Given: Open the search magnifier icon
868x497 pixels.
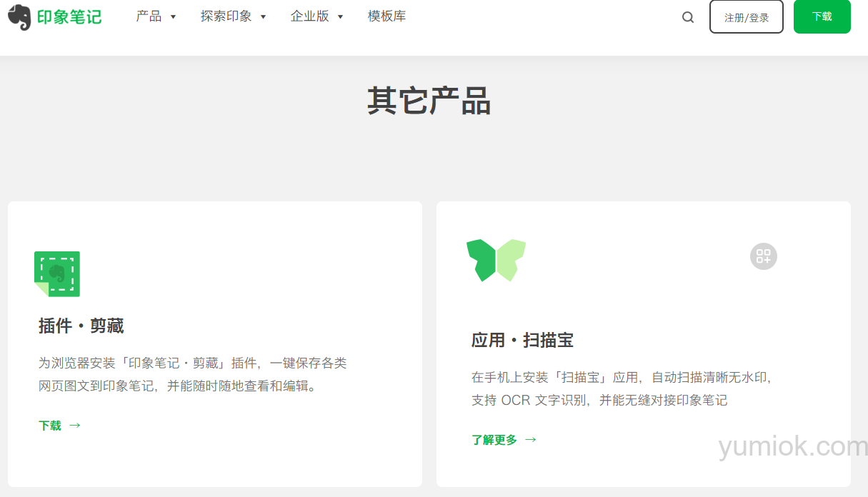Looking at the screenshot, I should pyautogui.click(x=688, y=17).
